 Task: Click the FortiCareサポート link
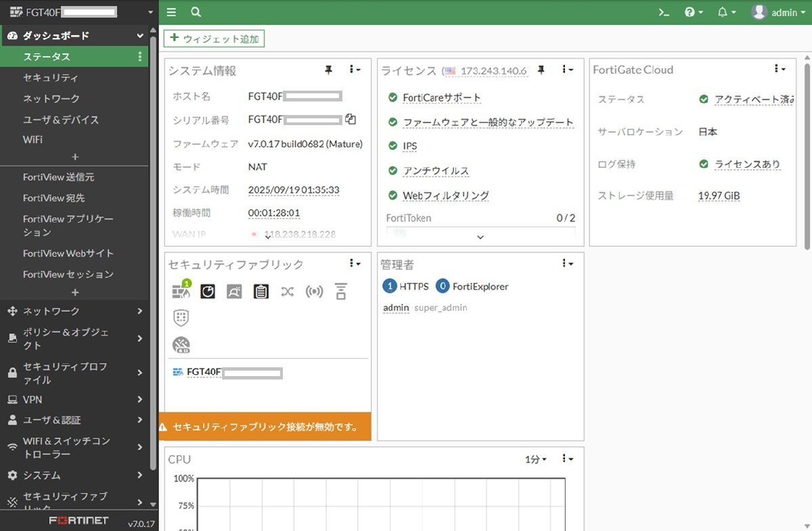pyautogui.click(x=442, y=98)
